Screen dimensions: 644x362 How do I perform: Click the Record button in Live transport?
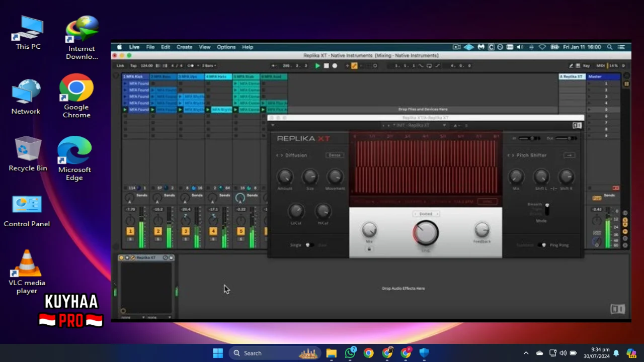click(335, 65)
